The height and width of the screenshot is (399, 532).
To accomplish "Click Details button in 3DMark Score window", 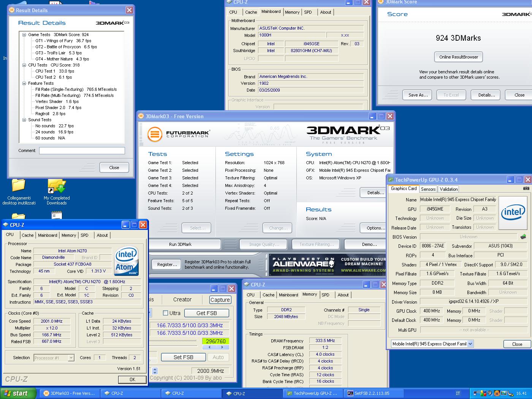I will click(486, 95).
